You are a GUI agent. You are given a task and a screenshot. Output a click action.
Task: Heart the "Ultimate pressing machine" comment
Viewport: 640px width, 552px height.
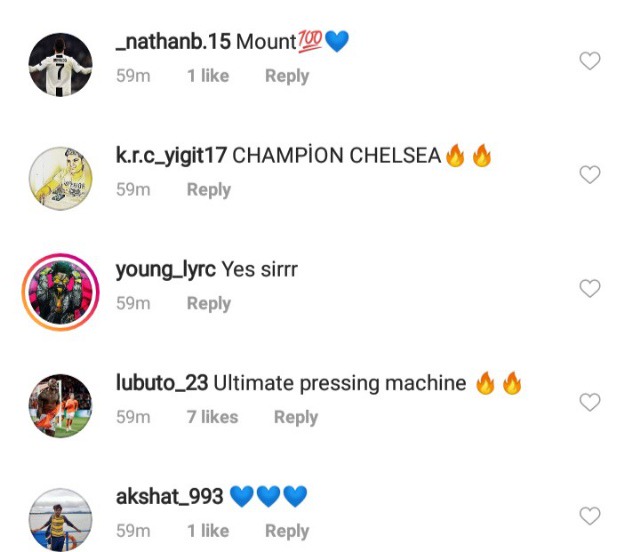(590, 403)
